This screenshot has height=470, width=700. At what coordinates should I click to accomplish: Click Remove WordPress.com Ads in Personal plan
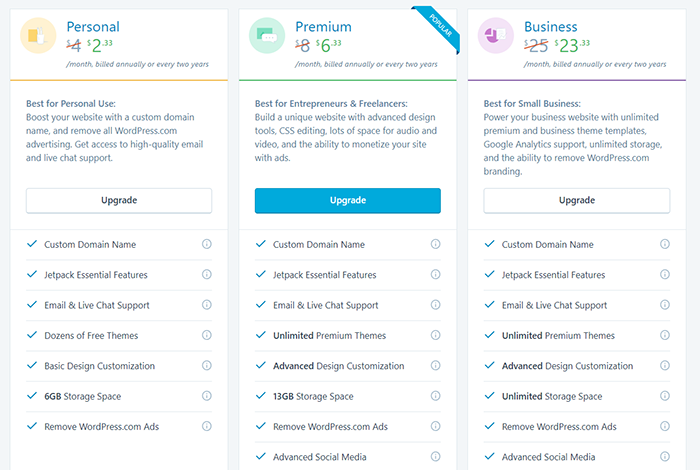(x=101, y=427)
